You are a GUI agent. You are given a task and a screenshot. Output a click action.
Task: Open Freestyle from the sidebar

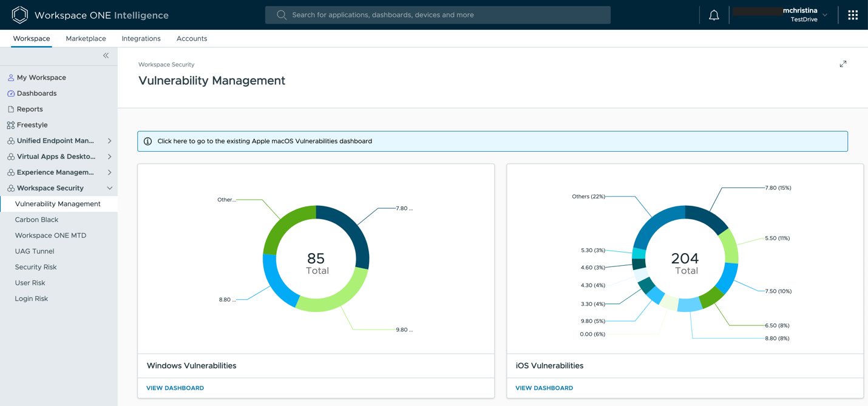32,125
